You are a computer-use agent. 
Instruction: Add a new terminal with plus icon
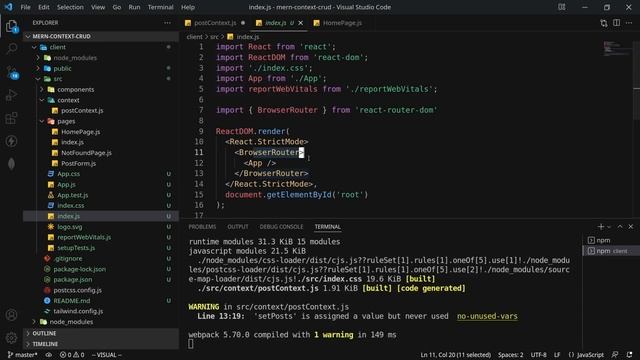[600, 227]
